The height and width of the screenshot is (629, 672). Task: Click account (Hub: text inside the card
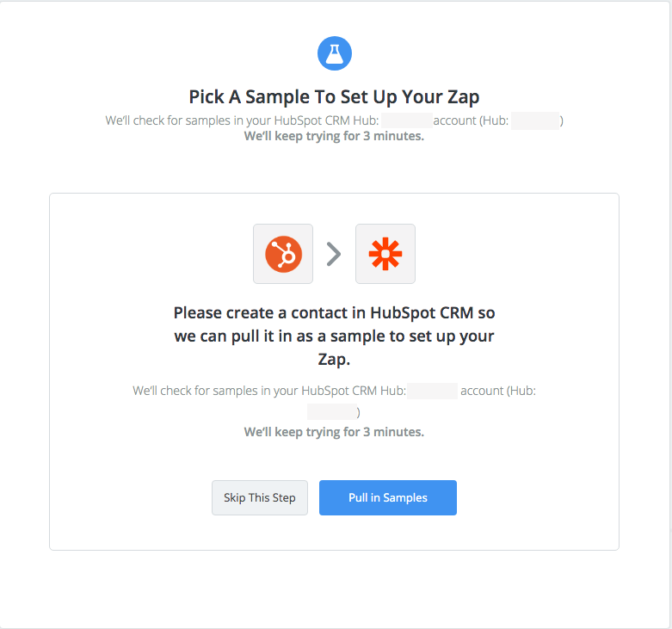498,391
